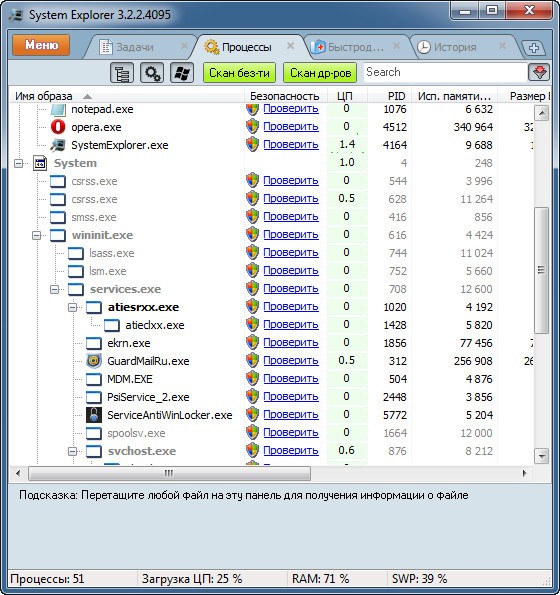Click the horizontal scrollbar right arrow
The width and height of the screenshot is (560, 595).
[524, 473]
